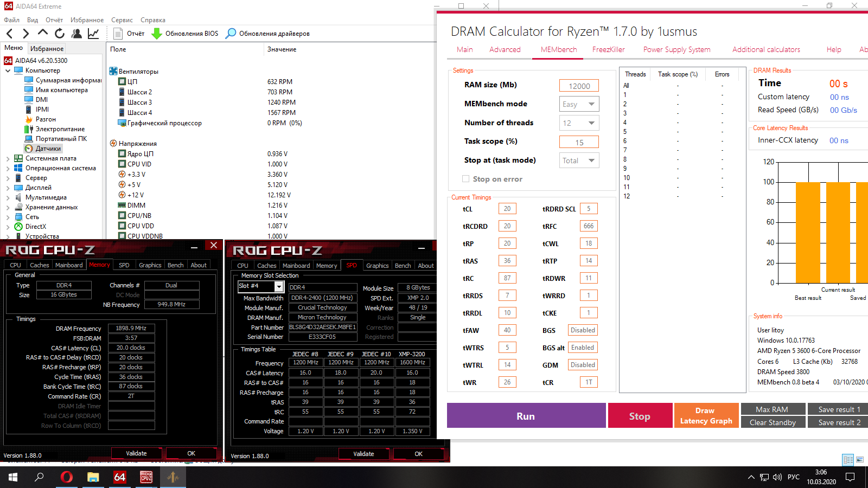Switch to AIDA64 via its taskbar icon
Image resolution: width=868 pixels, height=488 pixels.
120,477
